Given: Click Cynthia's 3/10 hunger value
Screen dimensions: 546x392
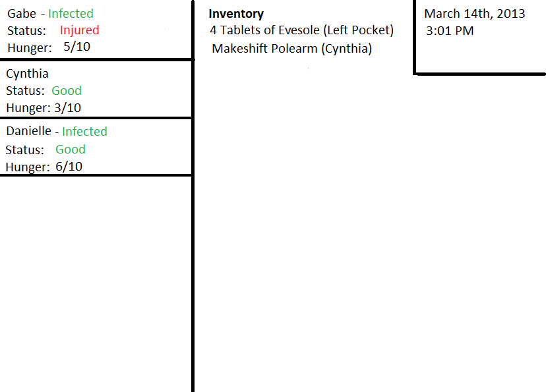Looking at the screenshot, I should [x=68, y=108].
